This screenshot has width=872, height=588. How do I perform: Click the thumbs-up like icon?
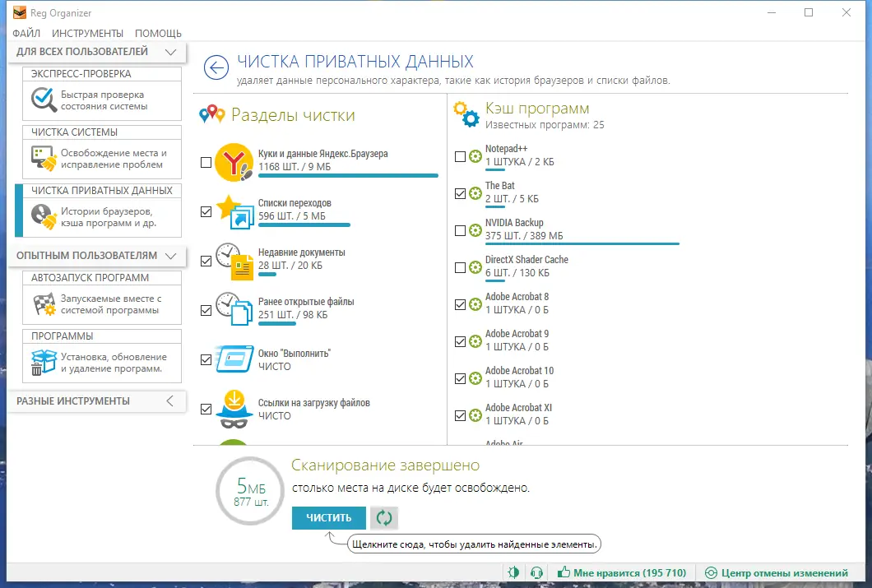[564, 572]
